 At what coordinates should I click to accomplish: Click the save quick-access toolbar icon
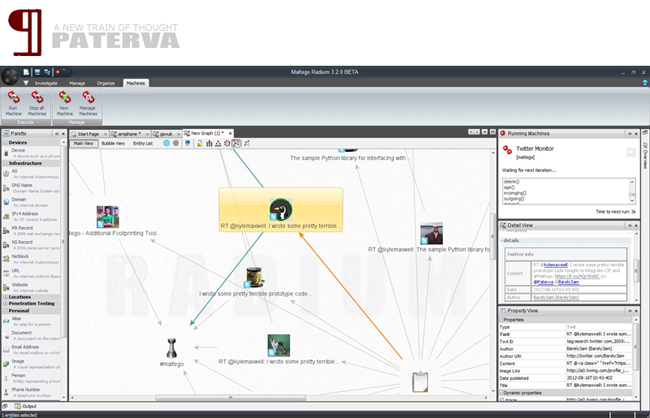[37, 72]
